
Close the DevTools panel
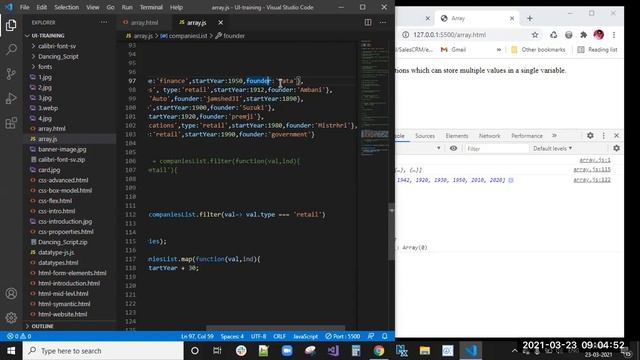[x=616, y=136]
